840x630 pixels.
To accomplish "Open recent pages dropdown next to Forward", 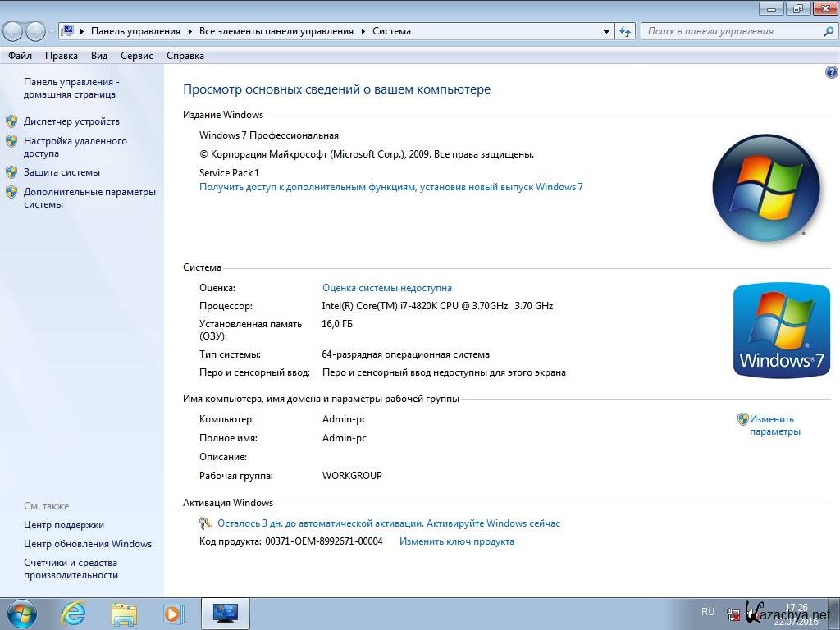I will (x=52, y=31).
